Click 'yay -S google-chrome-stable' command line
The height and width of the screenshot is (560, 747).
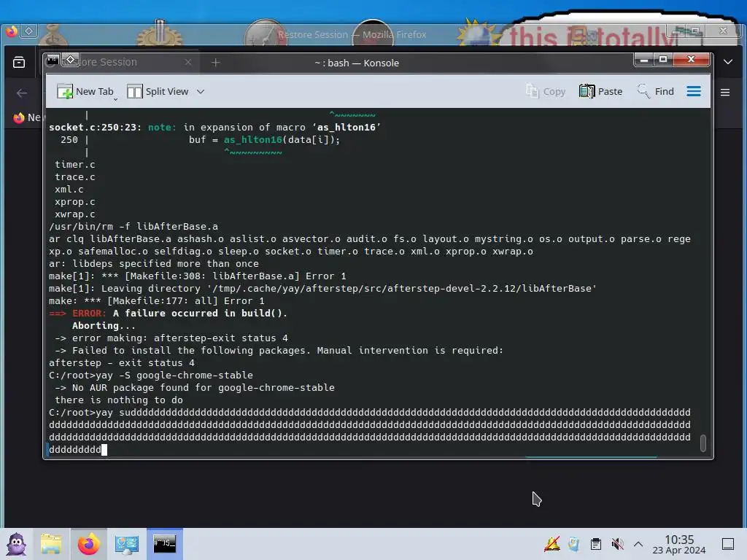pos(174,376)
